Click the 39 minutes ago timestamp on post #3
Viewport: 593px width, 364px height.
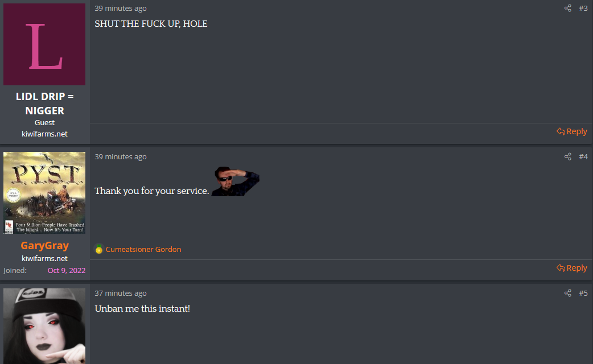pyautogui.click(x=121, y=9)
